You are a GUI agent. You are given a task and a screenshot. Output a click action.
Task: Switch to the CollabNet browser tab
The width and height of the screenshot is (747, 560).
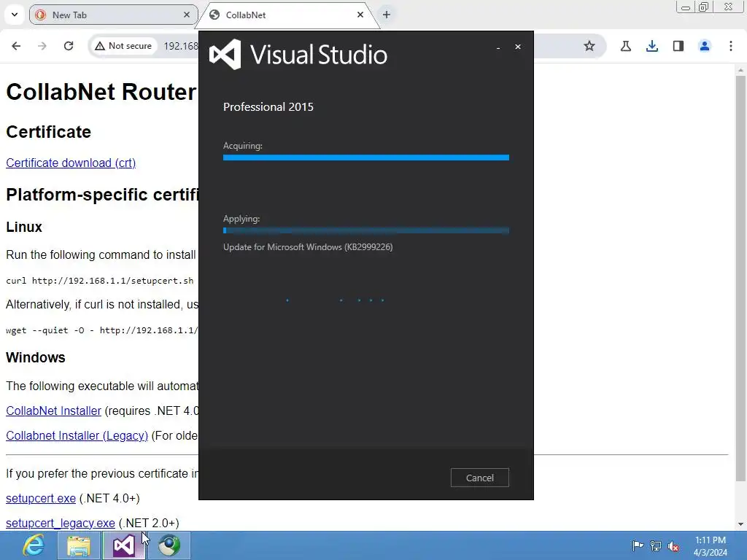tap(287, 15)
